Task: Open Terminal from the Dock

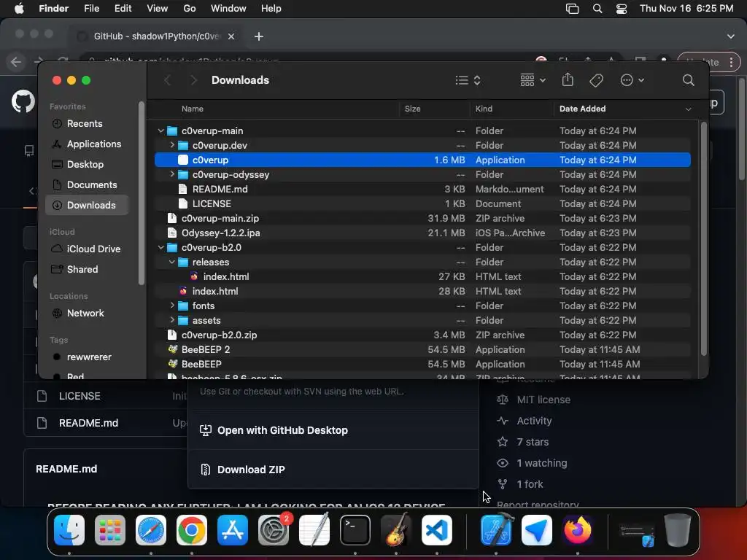Action: coord(355,530)
